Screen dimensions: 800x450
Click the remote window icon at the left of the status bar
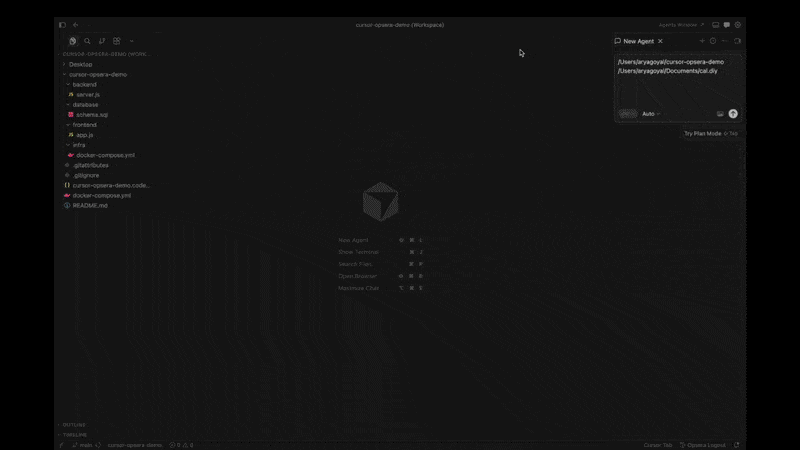[x=62, y=445]
